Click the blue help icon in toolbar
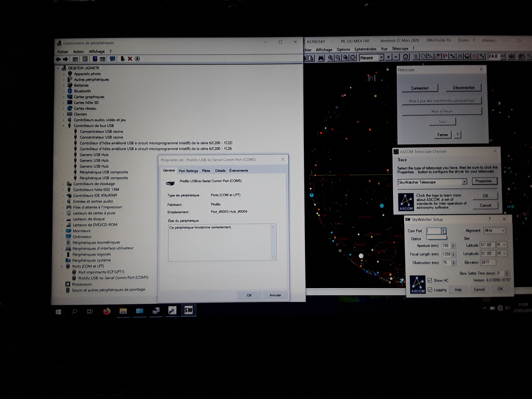Image resolution: width=532 pixels, height=399 pixels. 95,59
